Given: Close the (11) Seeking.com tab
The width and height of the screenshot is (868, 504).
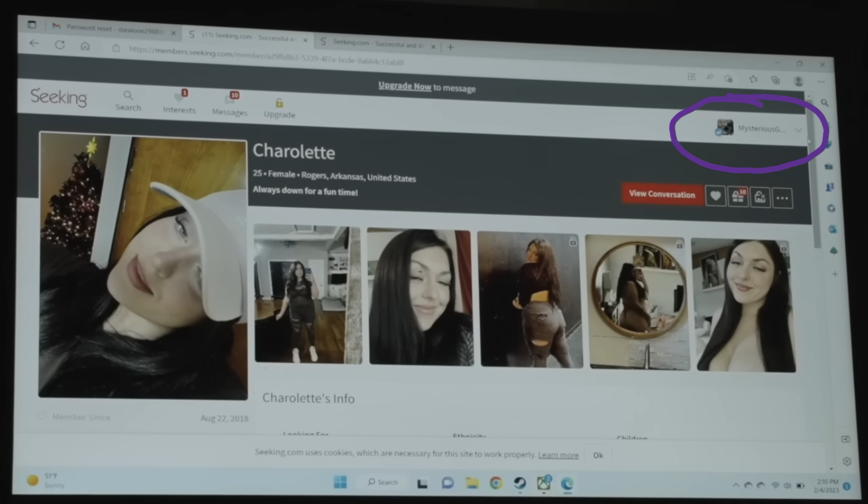Looking at the screenshot, I should (x=305, y=41).
